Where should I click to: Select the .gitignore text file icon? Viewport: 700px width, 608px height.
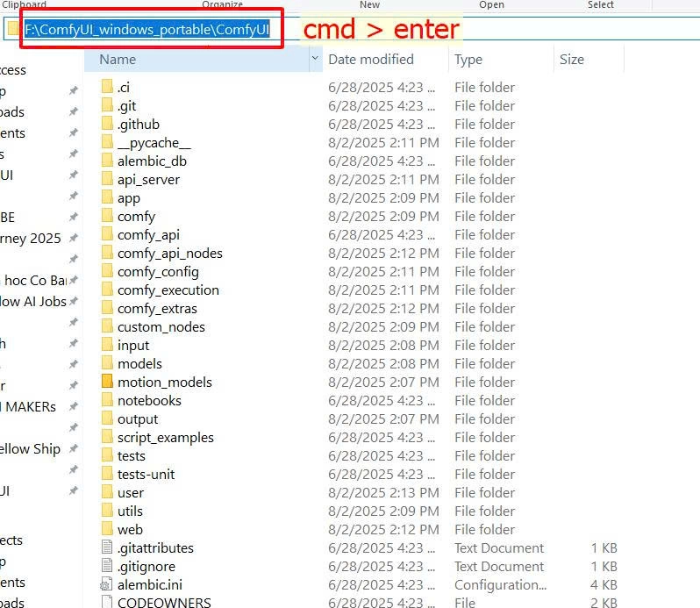coord(107,565)
